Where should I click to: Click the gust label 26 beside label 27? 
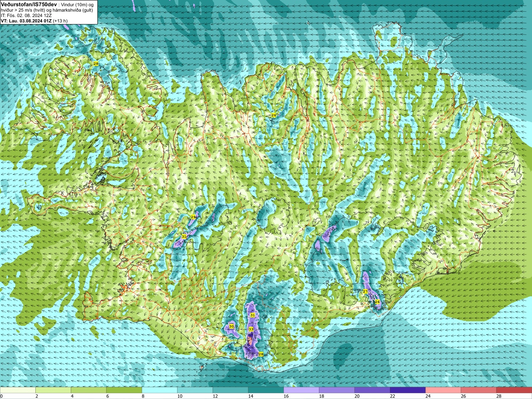[377, 302]
